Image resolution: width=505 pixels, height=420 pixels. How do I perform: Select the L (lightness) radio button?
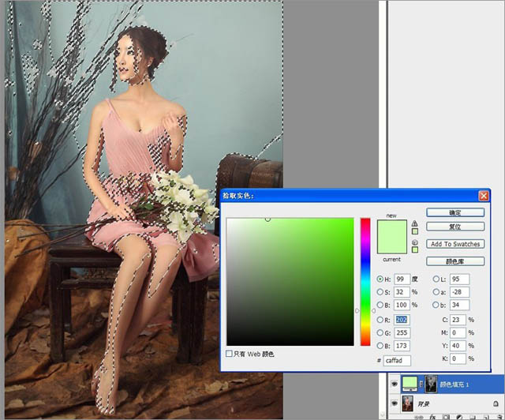point(436,279)
